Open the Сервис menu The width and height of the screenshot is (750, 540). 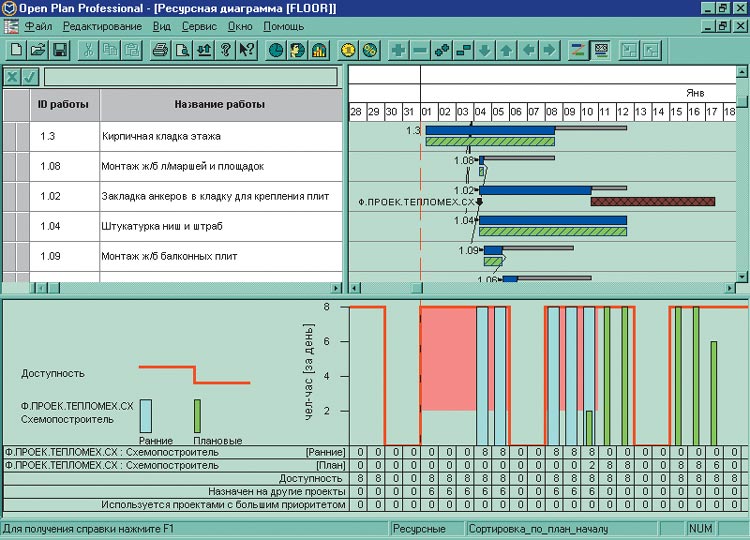pyautogui.click(x=199, y=26)
